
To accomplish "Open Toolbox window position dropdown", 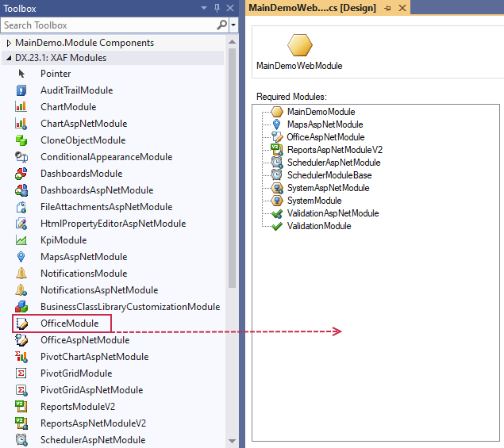I will click(x=204, y=8).
